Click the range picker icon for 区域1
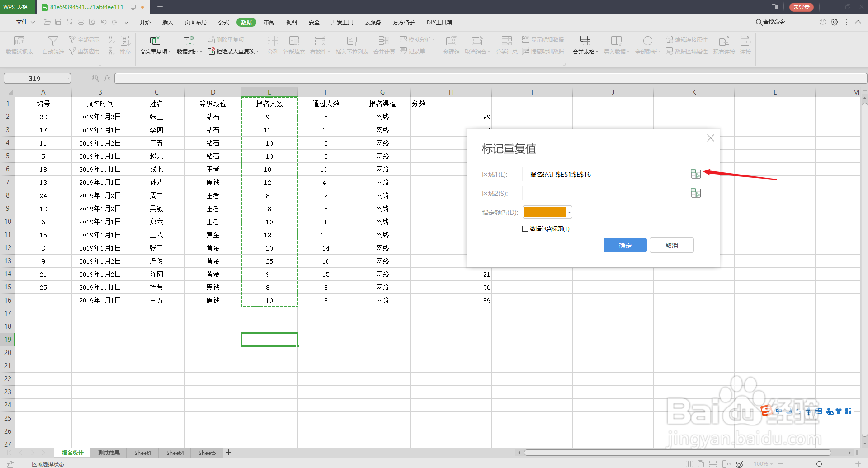The image size is (868, 468). point(696,174)
